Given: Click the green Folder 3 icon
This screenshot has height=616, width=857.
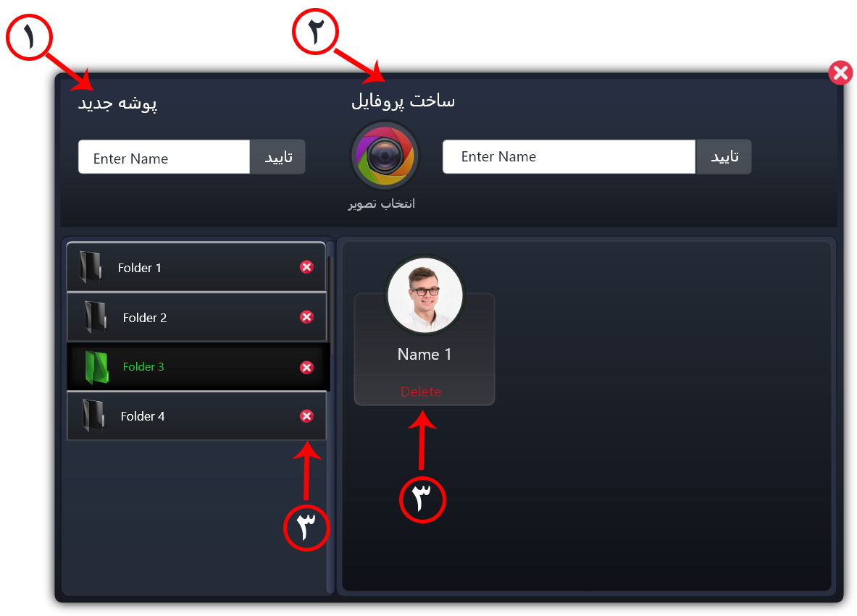Looking at the screenshot, I should (97, 367).
